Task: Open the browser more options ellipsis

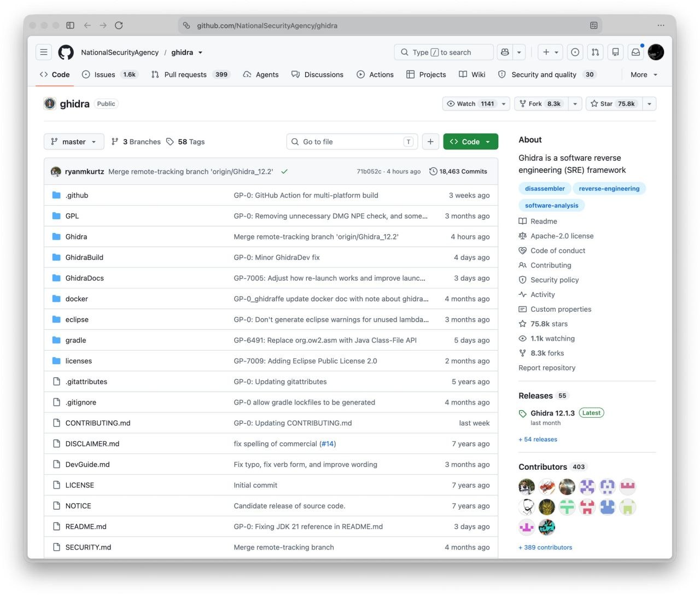Action: [661, 25]
